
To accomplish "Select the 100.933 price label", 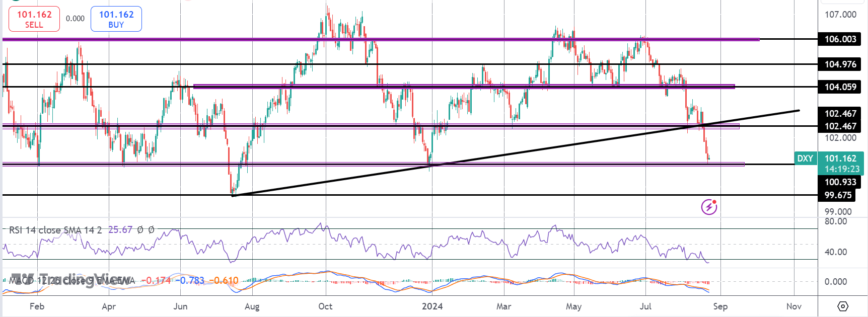I will [840, 182].
